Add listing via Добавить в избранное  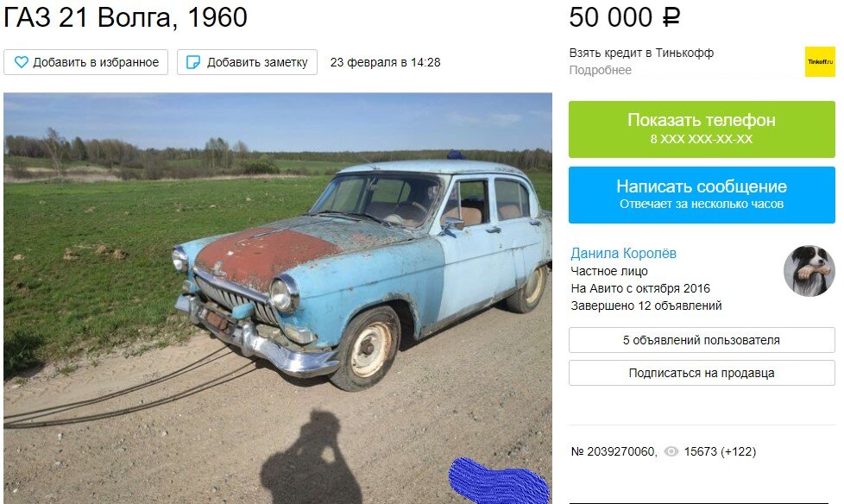tap(85, 62)
